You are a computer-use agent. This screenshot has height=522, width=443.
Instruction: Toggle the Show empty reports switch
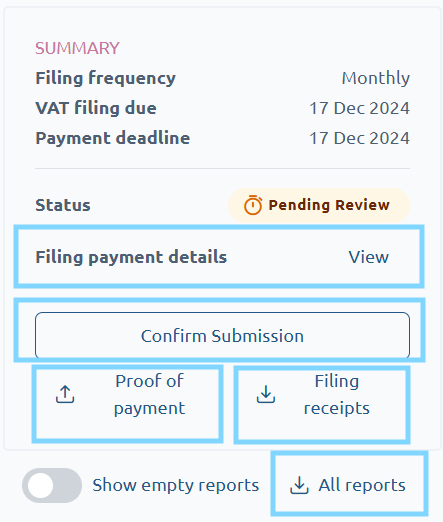tap(52, 485)
